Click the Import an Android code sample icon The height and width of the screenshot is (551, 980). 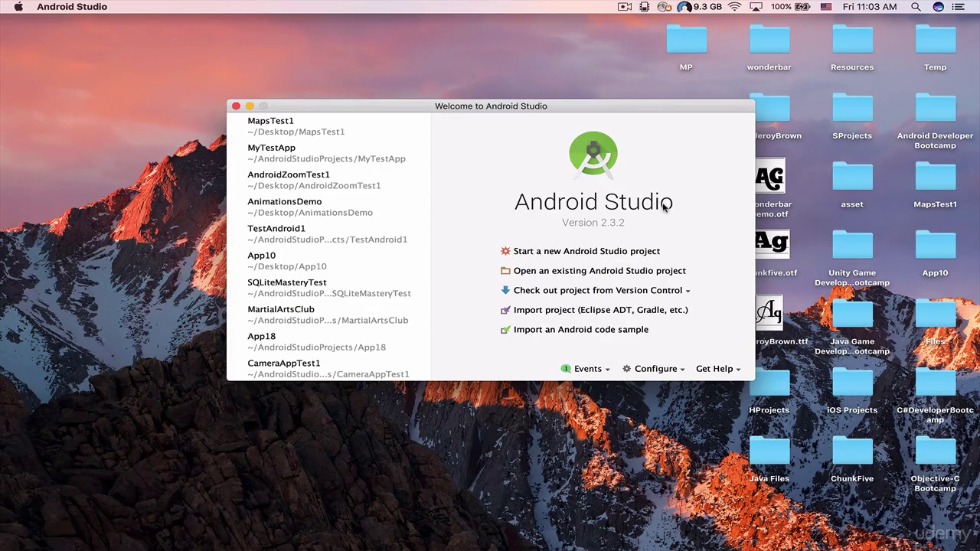tap(505, 330)
